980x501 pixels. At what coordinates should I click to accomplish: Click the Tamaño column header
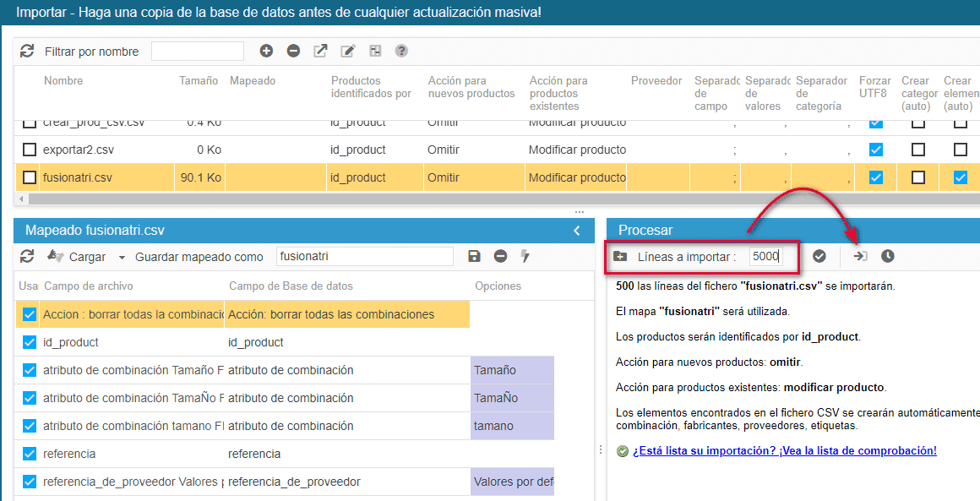tap(199, 81)
